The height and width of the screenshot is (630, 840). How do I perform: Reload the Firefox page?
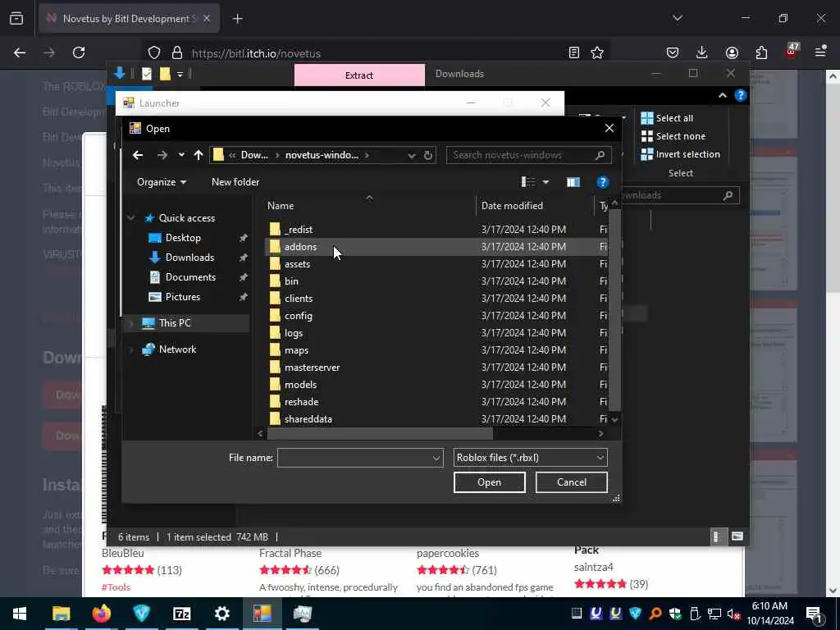click(x=79, y=52)
